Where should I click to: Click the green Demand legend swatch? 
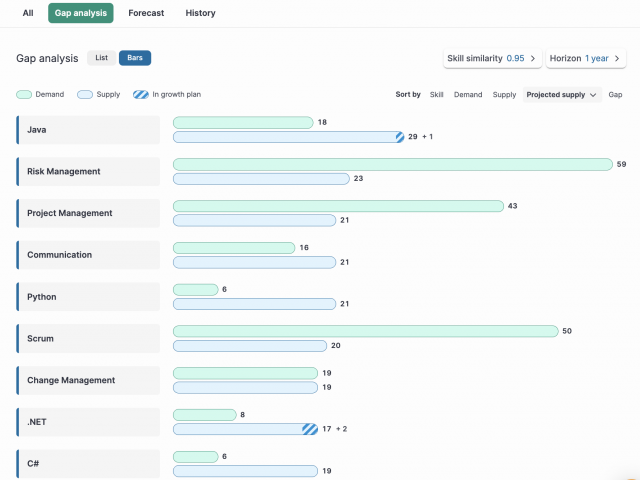click(x=24, y=95)
